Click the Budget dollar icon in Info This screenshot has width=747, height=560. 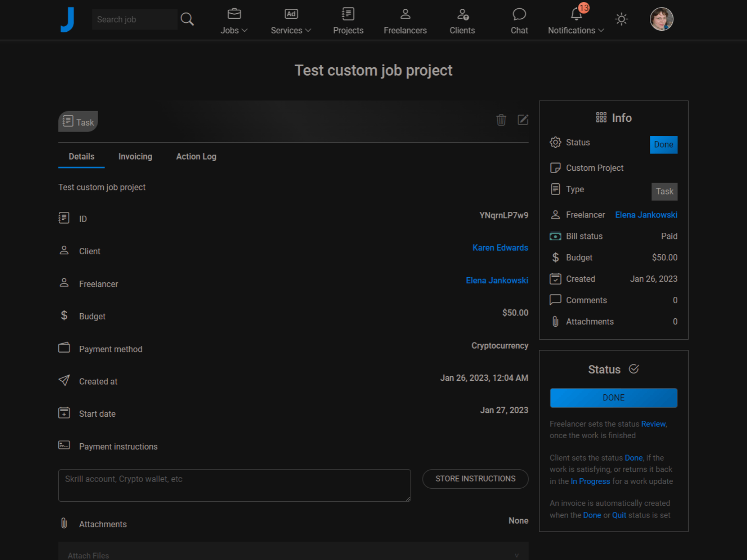point(555,258)
